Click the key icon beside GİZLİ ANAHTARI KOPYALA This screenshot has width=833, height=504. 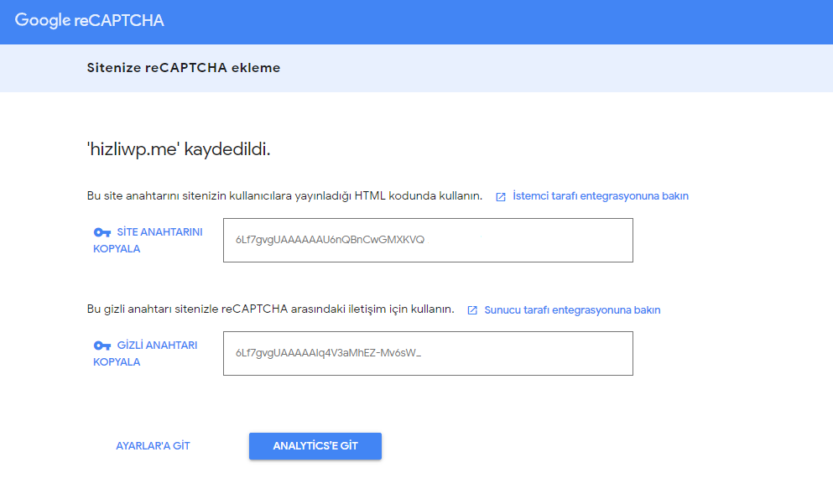point(102,346)
